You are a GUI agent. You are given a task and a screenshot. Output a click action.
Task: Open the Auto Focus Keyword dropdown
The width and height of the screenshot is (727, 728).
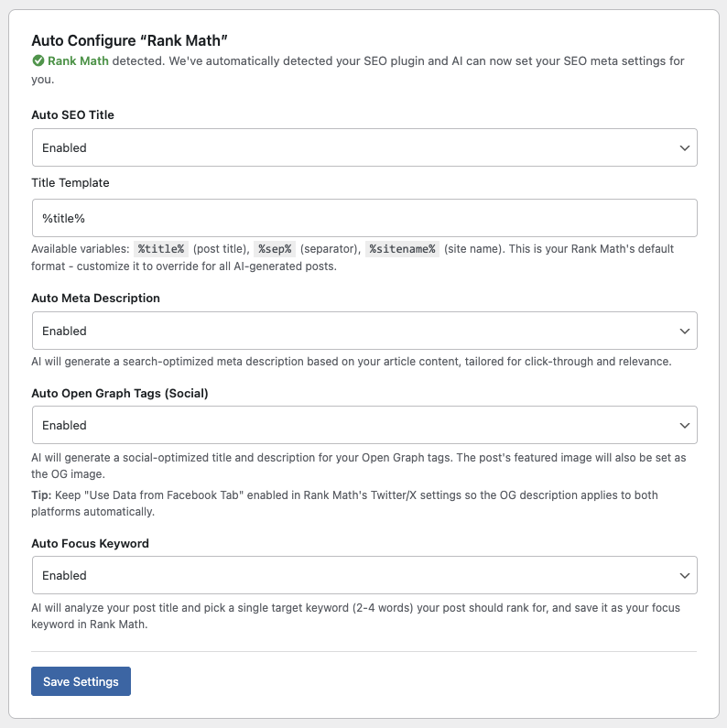(x=364, y=575)
